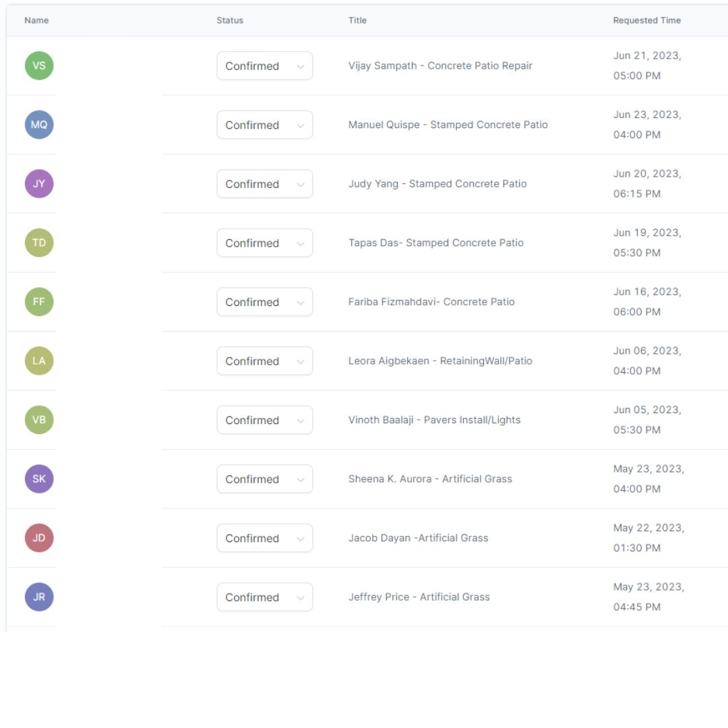Click the VS avatar icon

[39, 66]
